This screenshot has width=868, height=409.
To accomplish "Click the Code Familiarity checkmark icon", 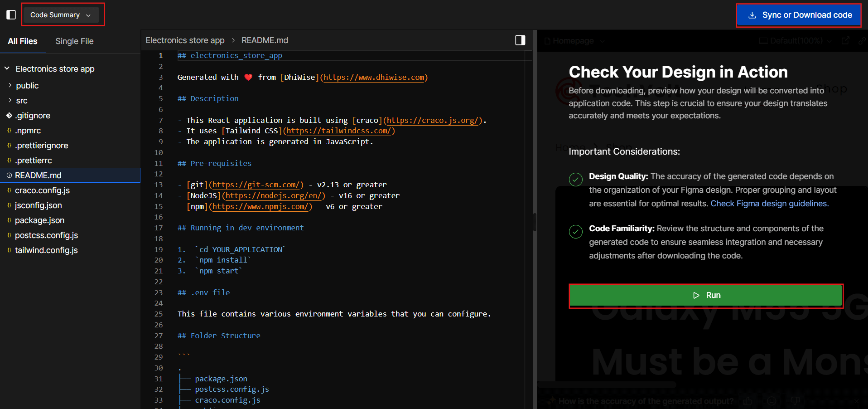I will point(576,232).
